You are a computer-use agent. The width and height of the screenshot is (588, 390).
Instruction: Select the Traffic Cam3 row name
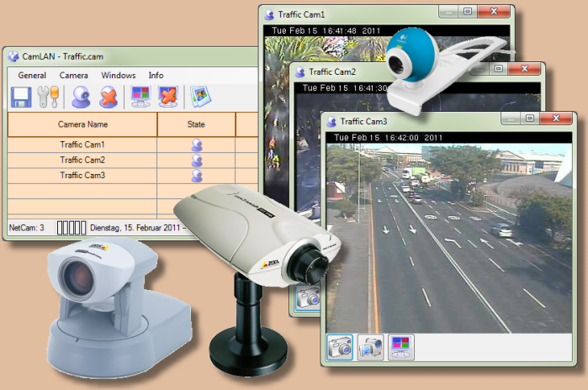click(82, 176)
